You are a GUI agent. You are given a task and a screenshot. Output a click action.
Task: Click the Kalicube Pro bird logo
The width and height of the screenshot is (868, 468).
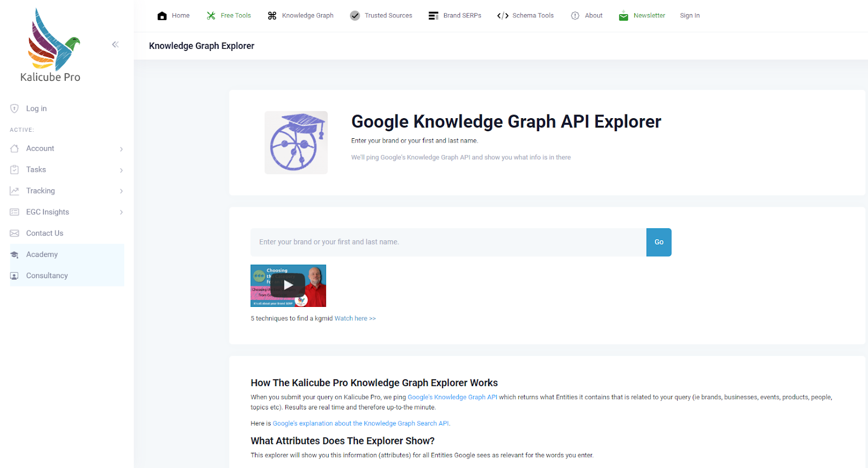click(53, 39)
